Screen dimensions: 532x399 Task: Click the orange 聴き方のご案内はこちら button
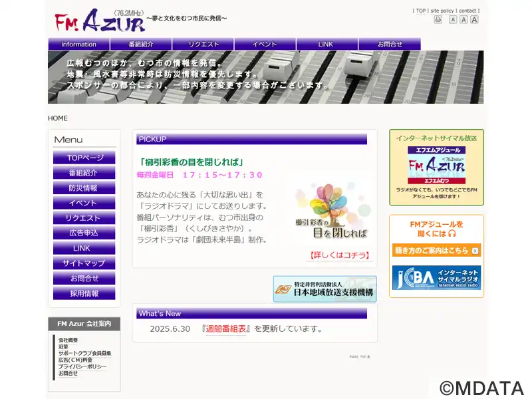pyautogui.click(x=436, y=251)
